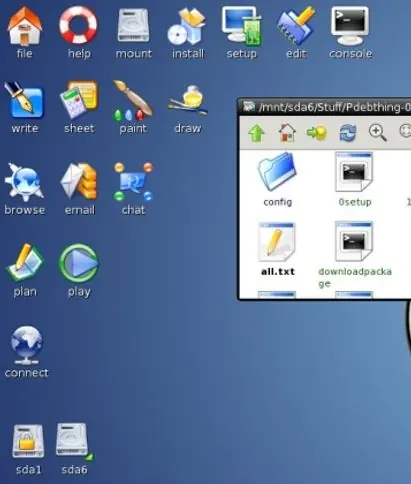
Task: Open the write word processor icon
Action: pyautogui.click(x=24, y=100)
